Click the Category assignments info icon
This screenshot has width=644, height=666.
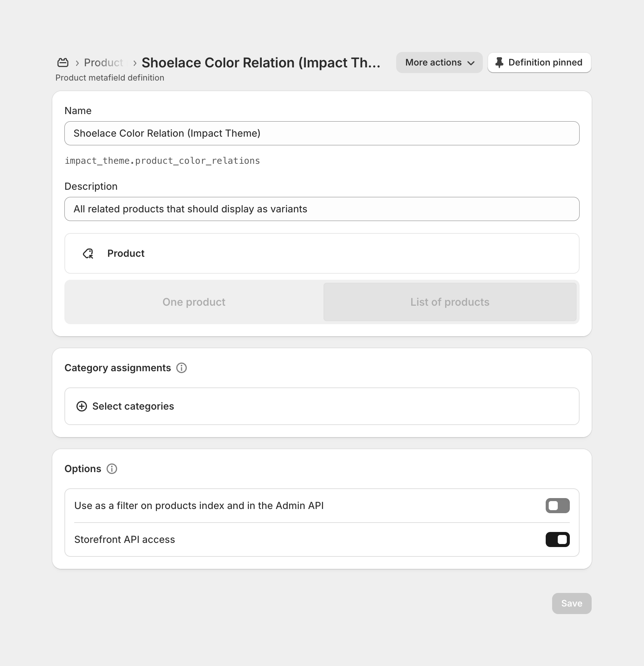(x=182, y=368)
